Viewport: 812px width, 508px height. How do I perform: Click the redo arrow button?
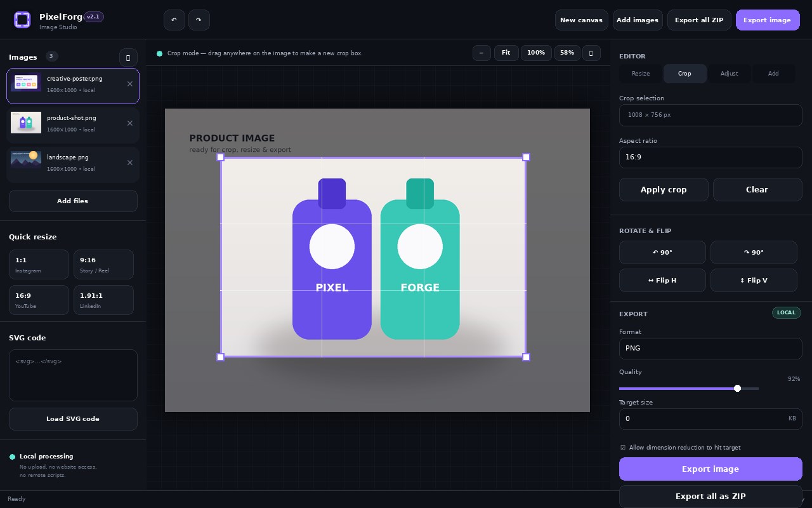tap(199, 20)
